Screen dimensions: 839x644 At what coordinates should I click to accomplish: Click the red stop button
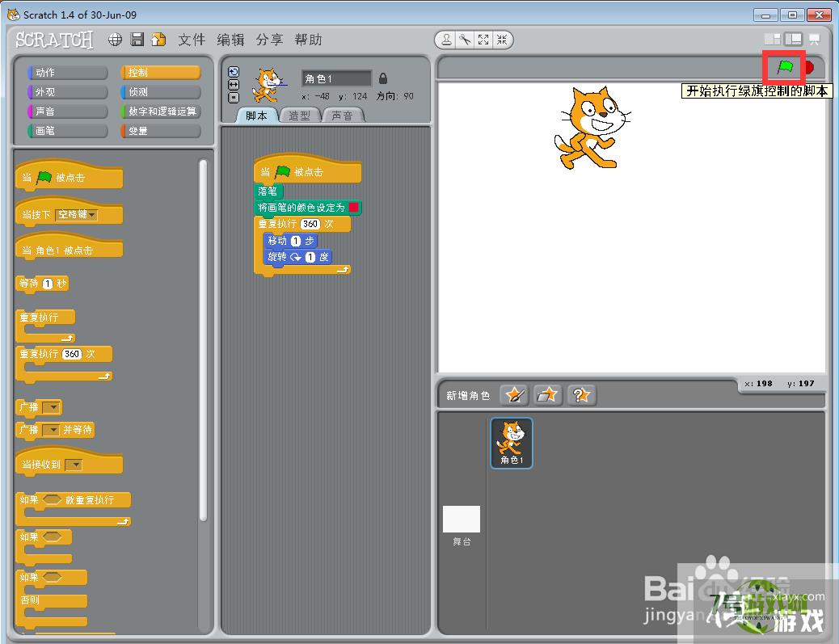[809, 67]
